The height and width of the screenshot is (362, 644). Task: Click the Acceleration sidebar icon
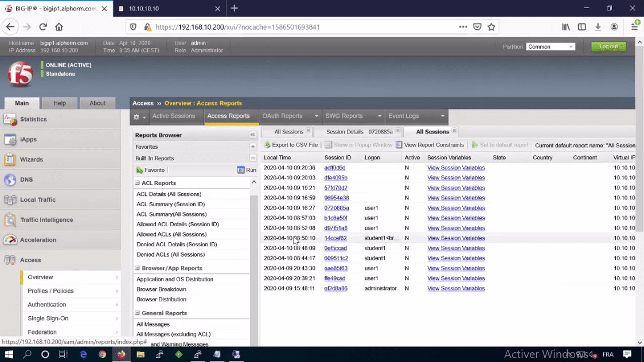[x=10, y=239]
